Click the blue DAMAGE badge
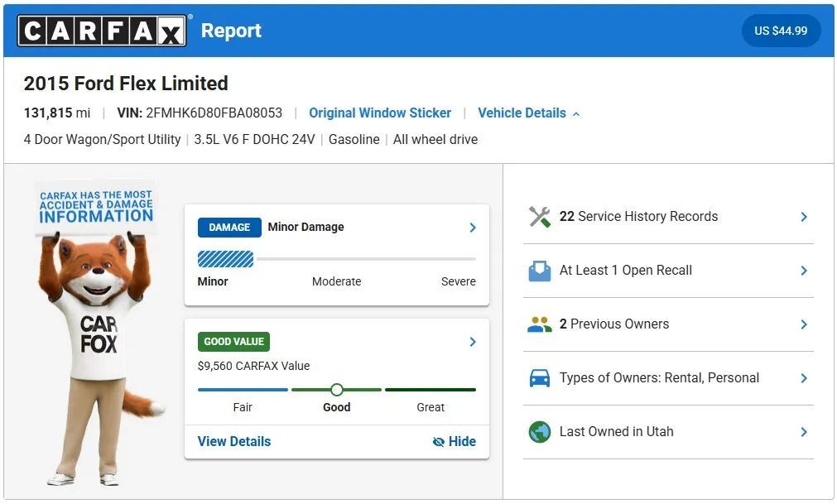837x504 pixels. click(x=229, y=228)
